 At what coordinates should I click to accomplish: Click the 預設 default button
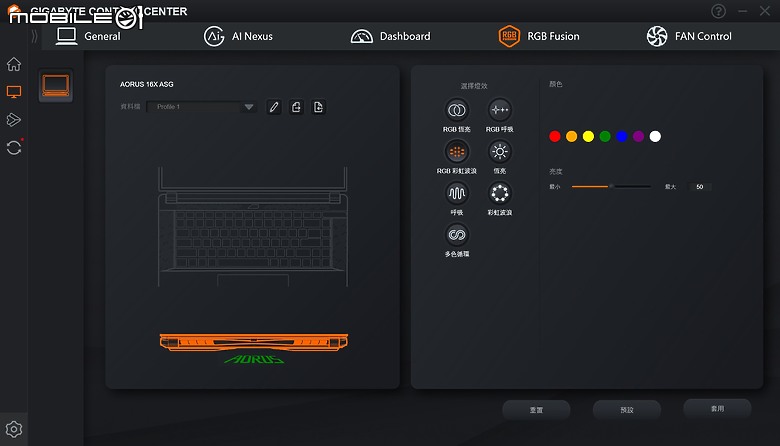[x=627, y=410]
